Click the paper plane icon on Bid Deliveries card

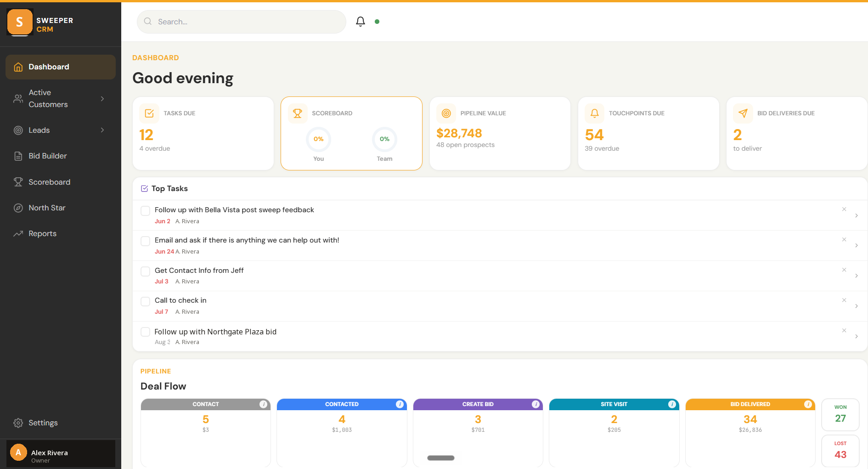(x=743, y=113)
